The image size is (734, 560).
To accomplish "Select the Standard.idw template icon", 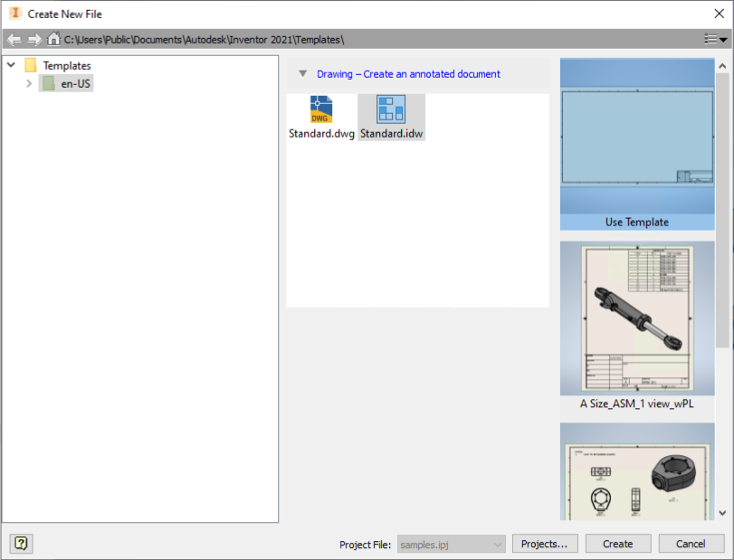I will [391, 109].
